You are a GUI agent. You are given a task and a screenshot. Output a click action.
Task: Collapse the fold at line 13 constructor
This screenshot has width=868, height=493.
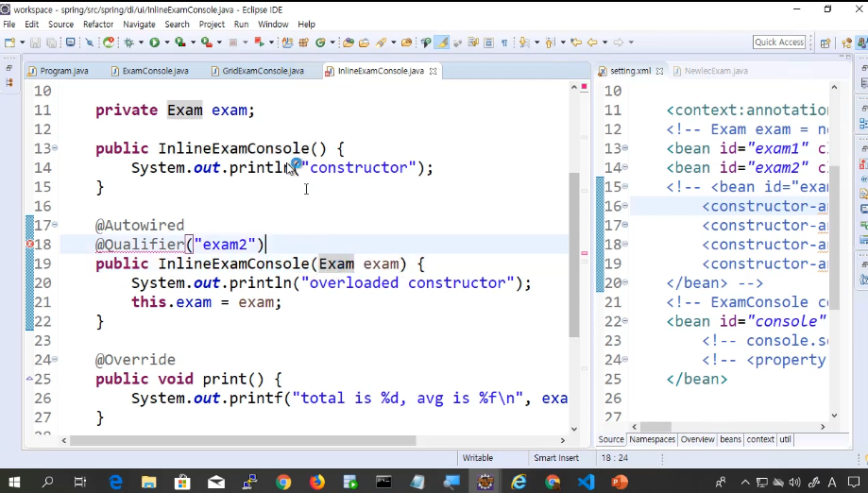click(55, 147)
